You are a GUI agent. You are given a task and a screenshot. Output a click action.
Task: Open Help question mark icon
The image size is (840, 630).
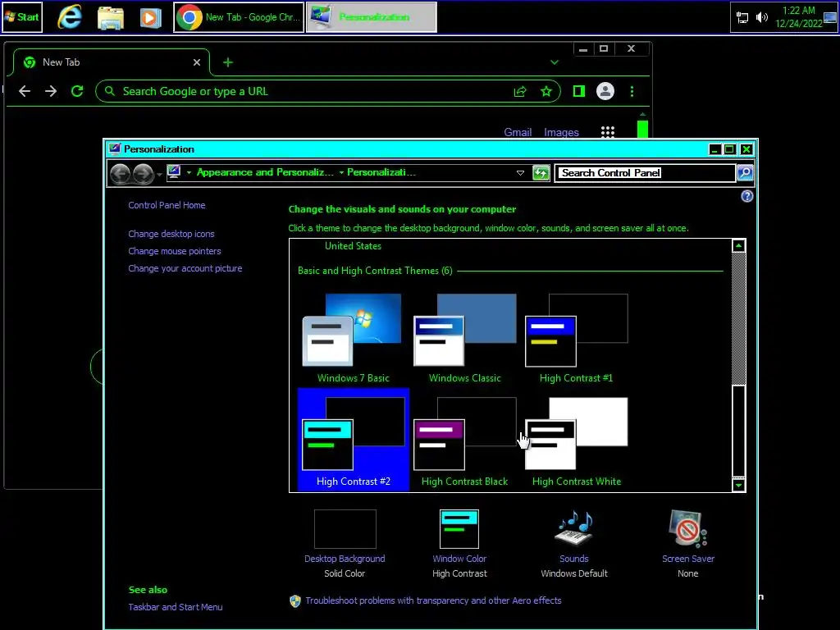pyautogui.click(x=746, y=196)
